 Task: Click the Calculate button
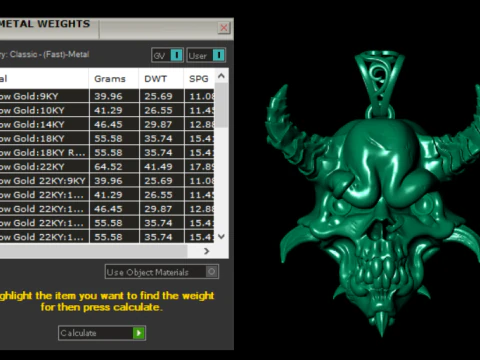click(102, 333)
